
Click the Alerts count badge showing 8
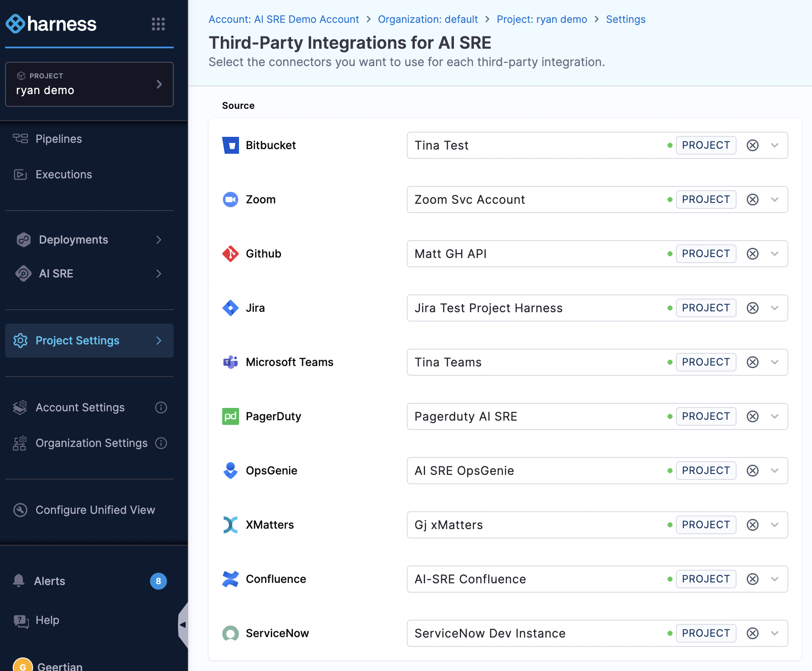point(158,581)
